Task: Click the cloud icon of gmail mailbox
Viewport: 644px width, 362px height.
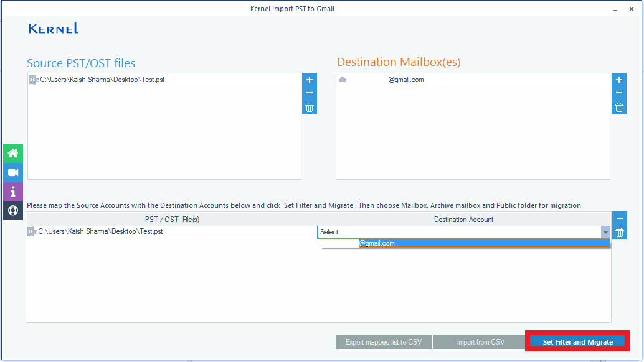Action: pyautogui.click(x=343, y=80)
